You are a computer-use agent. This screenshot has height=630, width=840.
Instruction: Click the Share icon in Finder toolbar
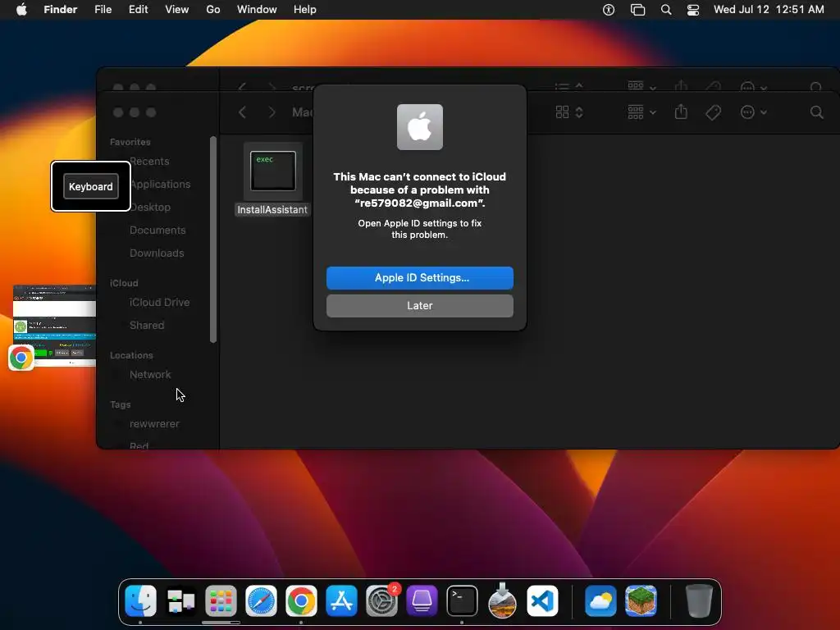click(x=681, y=112)
